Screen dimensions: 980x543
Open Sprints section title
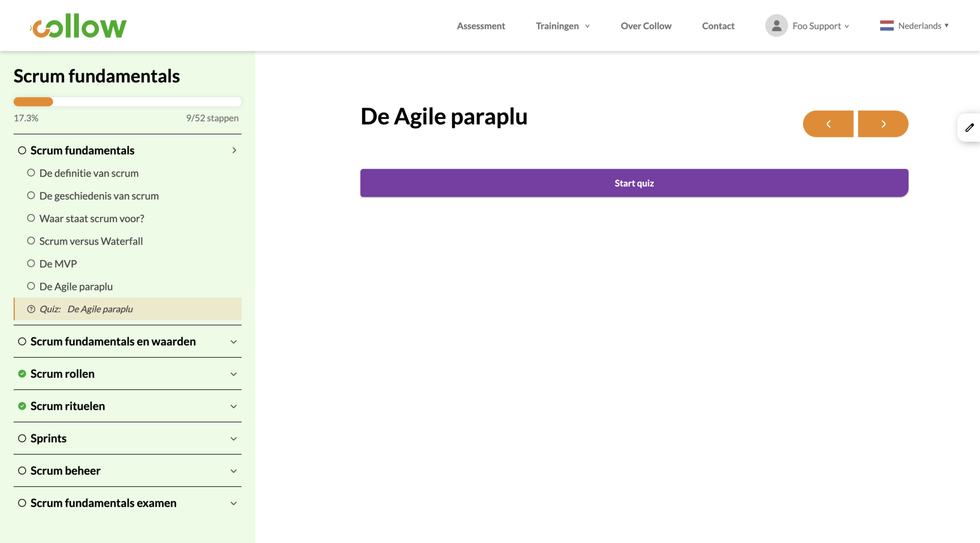pyautogui.click(x=48, y=439)
